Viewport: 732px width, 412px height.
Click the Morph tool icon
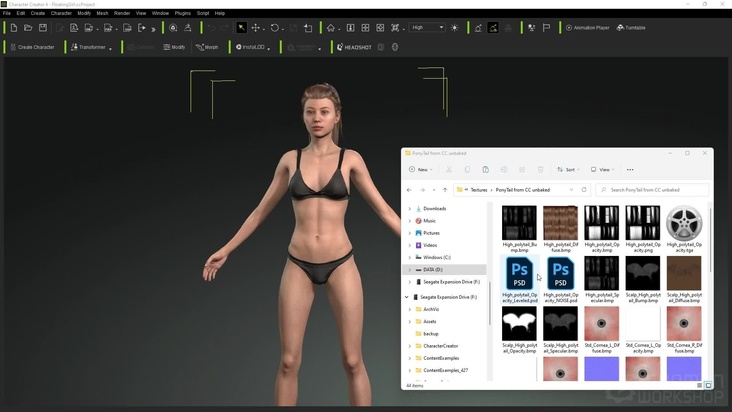click(x=207, y=47)
